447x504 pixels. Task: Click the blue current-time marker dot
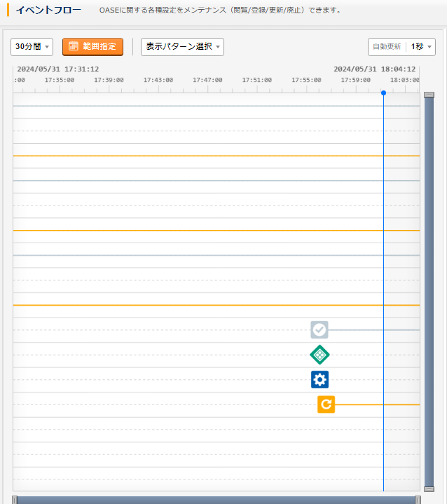[383, 93]
